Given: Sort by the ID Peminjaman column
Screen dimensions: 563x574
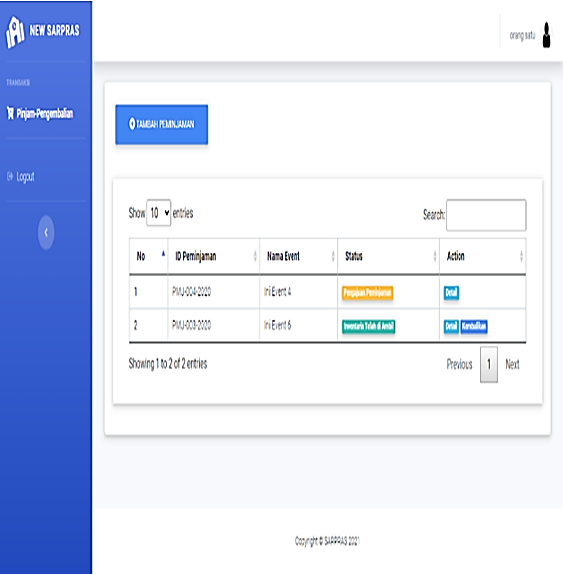Looking at the screenshot, I should point(214,256).
